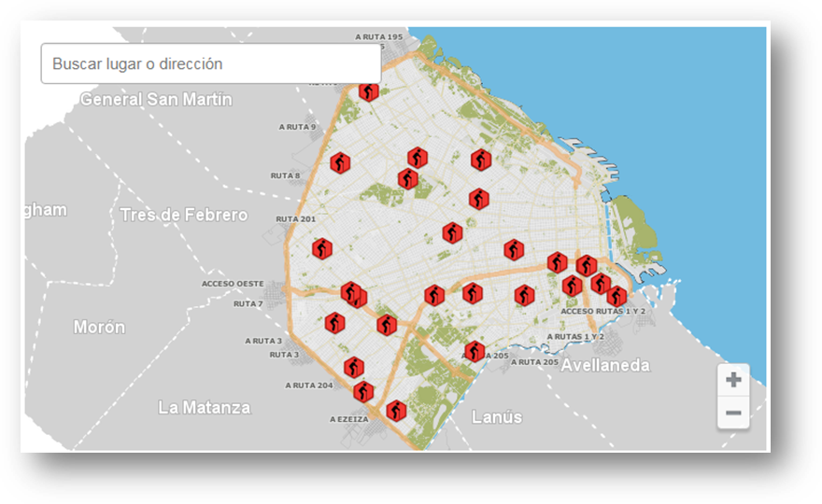This screenshot has height=504, width=822.
Task: Click the red marker closest to A RUTA 204
Action: (x=363, y=392)
